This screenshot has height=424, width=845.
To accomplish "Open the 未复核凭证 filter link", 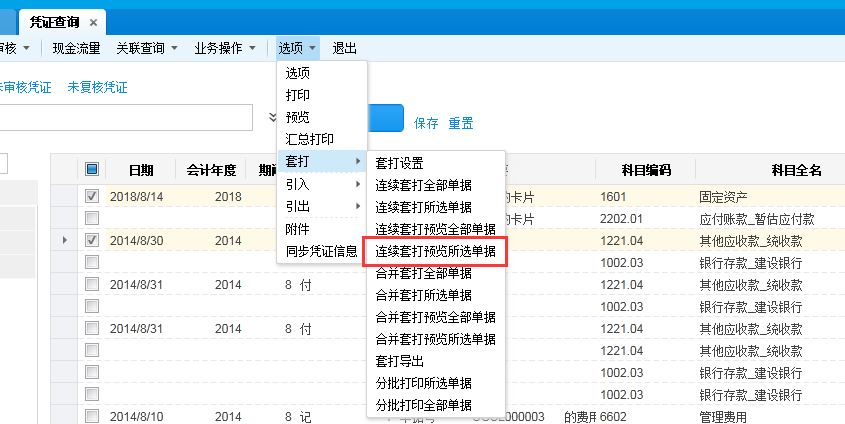I will click(x=97, y=87).
